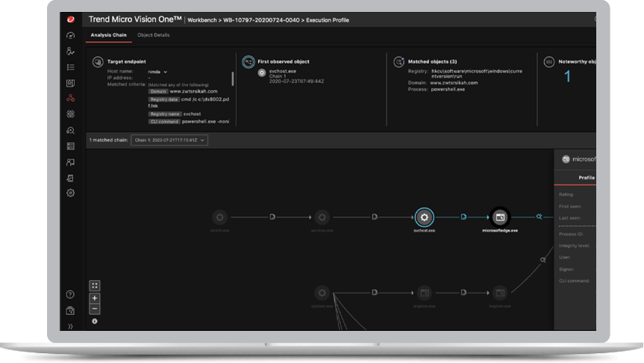The height and width of the screenshot is (363, 644).
Task: Open the Settings gear in sidebar
Action: coord(71,193)
